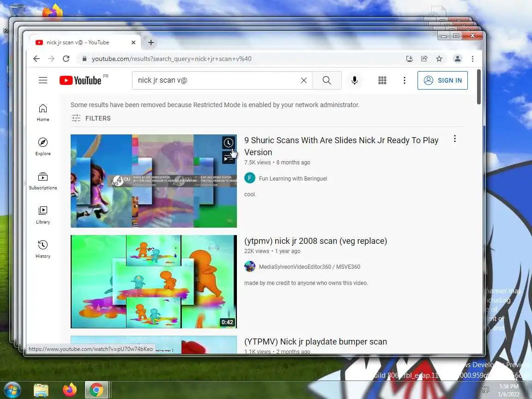Open History in the sidebar
The width and height of the screenshot is (532, 399).
pos(43,249)
